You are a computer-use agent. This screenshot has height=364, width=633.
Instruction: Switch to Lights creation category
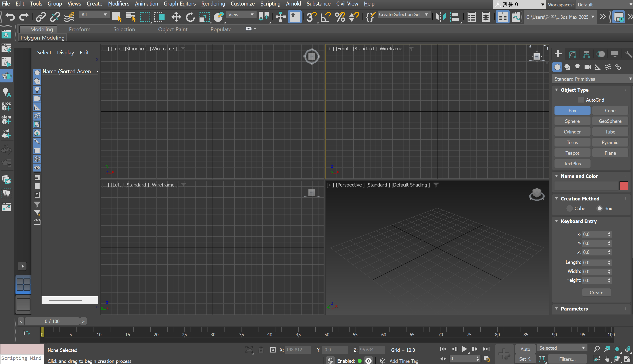pos(577,67)
